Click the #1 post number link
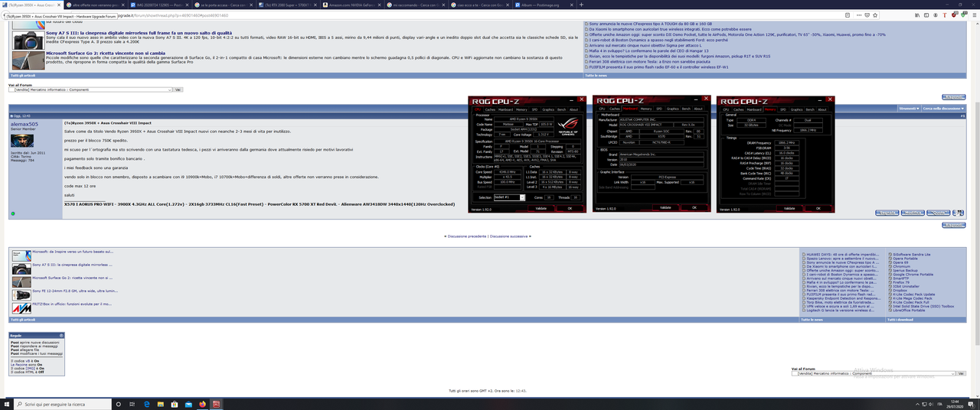 pyautogui.click(x=963, y=116)
